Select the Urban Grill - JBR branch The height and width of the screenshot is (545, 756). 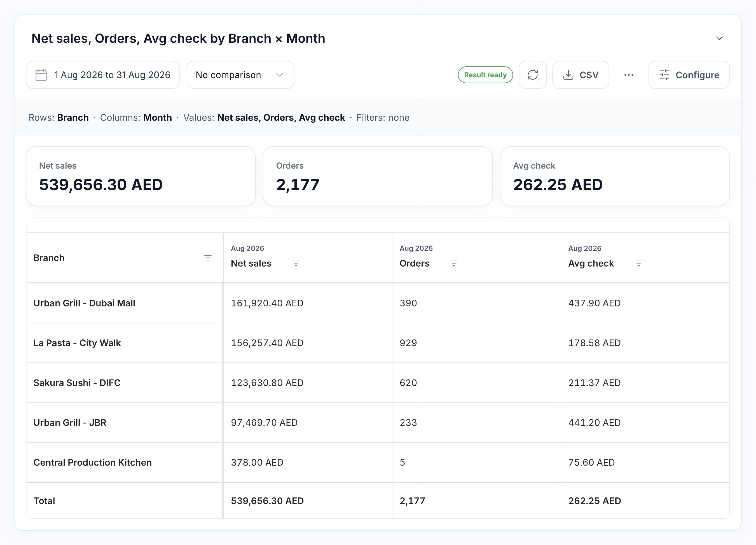(x=70, y=423)
